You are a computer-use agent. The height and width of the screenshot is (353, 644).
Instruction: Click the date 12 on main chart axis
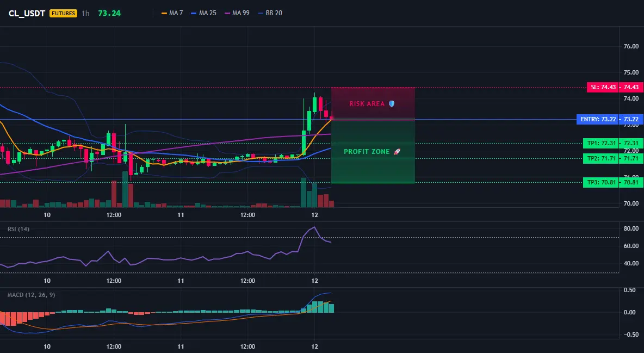click(x=314, y=215)
